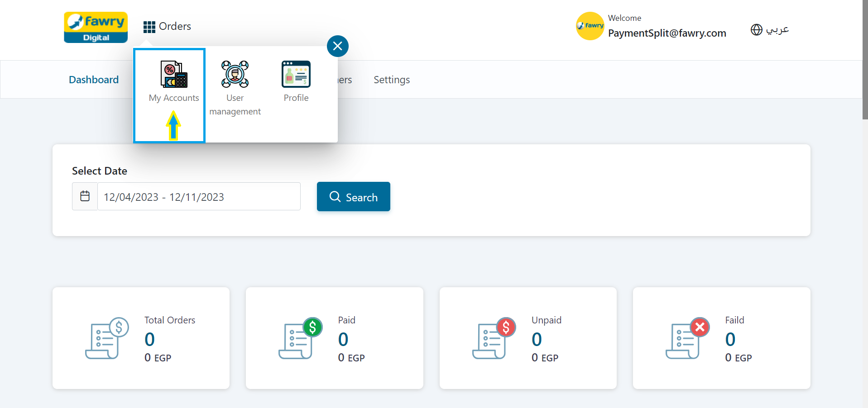Click the Fawry Digital logo
Screen dimensions: 868x408
pos(96,27)
